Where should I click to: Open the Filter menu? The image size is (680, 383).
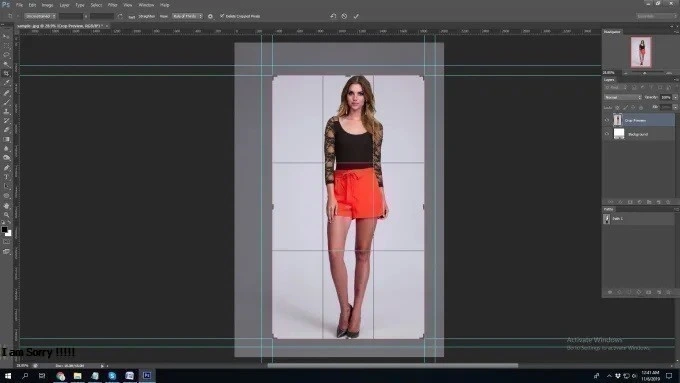coord(112,5)
